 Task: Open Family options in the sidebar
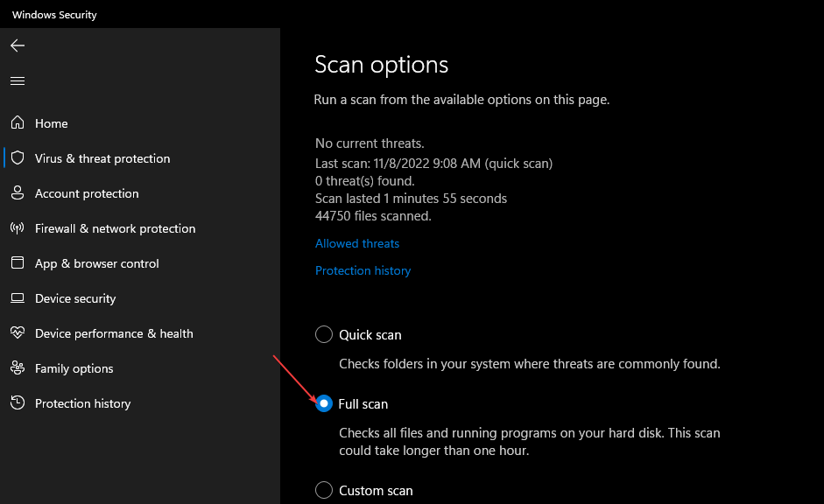[74, 369]
